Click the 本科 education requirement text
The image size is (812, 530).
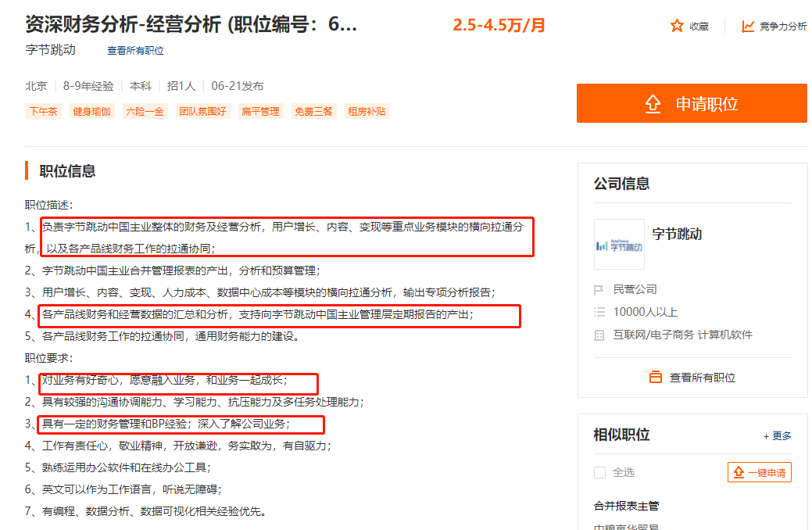[141, 86]
